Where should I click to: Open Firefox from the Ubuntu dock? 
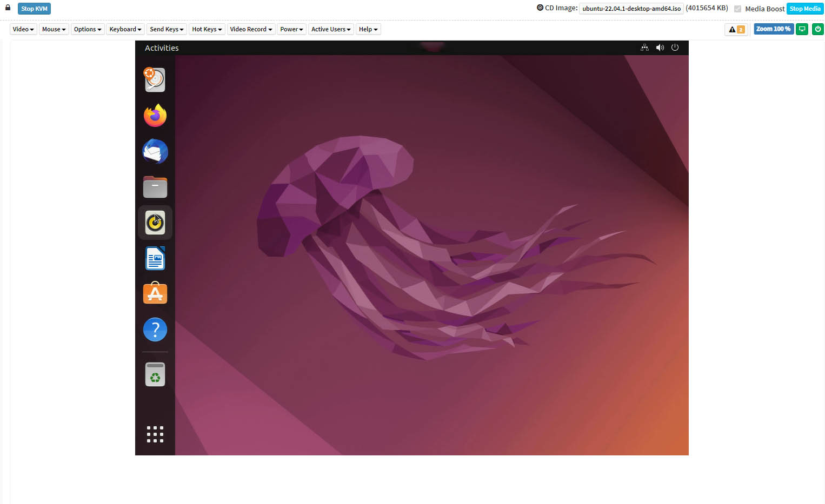pos(155,116)
